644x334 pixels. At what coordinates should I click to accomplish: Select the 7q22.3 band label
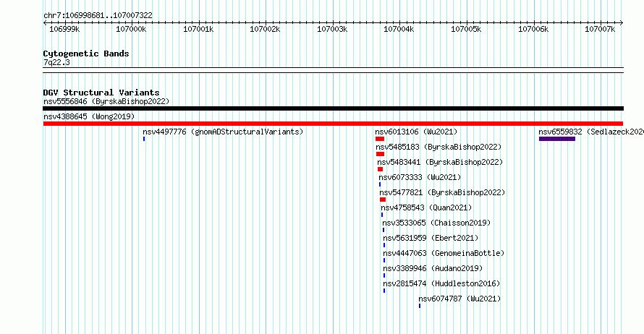click(x=56, y=62)
